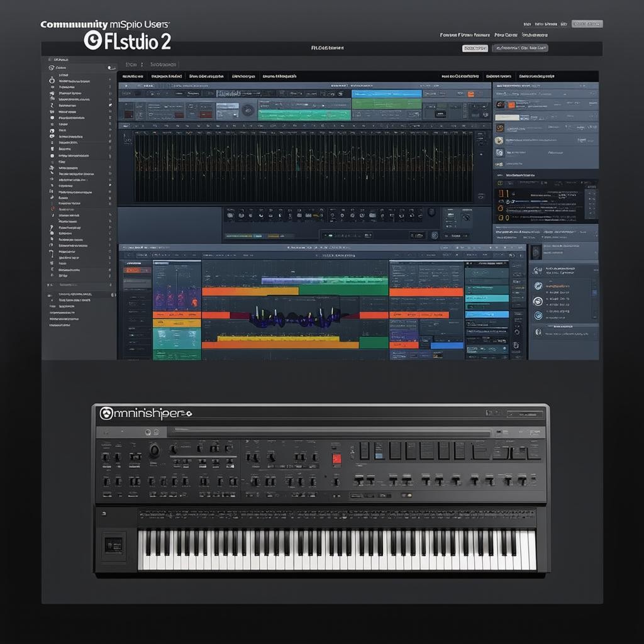Click the Omnisphere logo on the synth
644x644 pixels.
click(x=106, y=413)
